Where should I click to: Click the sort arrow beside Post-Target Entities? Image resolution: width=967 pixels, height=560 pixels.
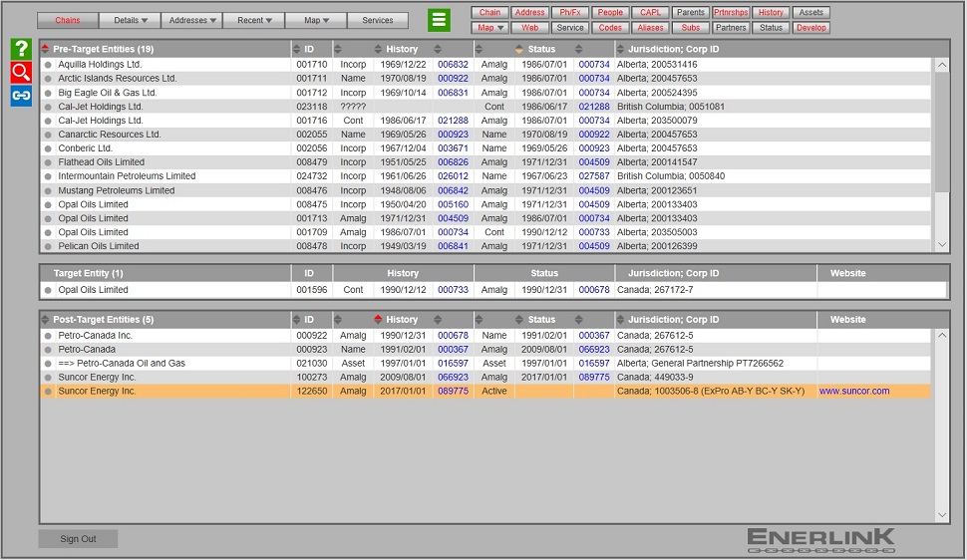pyautogui.click(x=45, y=320)
